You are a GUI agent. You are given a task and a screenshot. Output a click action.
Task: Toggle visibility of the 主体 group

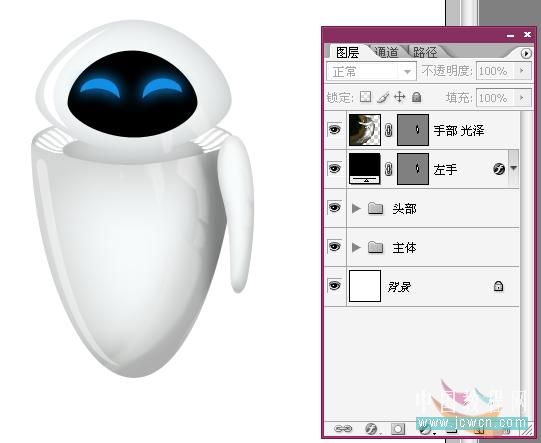(334, 247)
